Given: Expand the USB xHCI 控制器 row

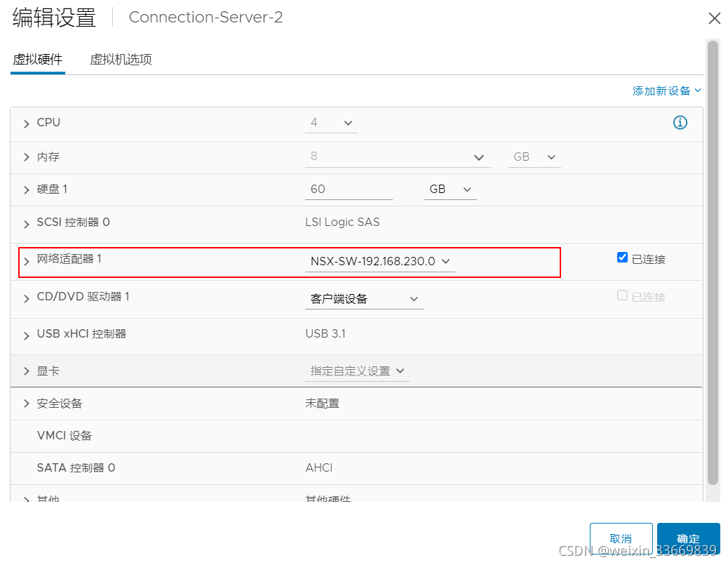Looking at the screenshot, I should pyautogui.click(x=27, y=335).
